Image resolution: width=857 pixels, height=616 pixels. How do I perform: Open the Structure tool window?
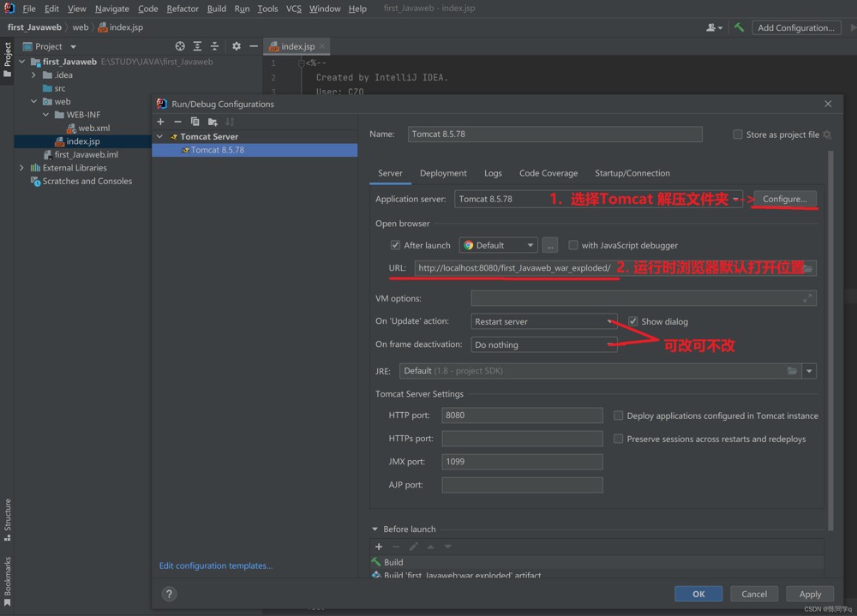(8, 519)
